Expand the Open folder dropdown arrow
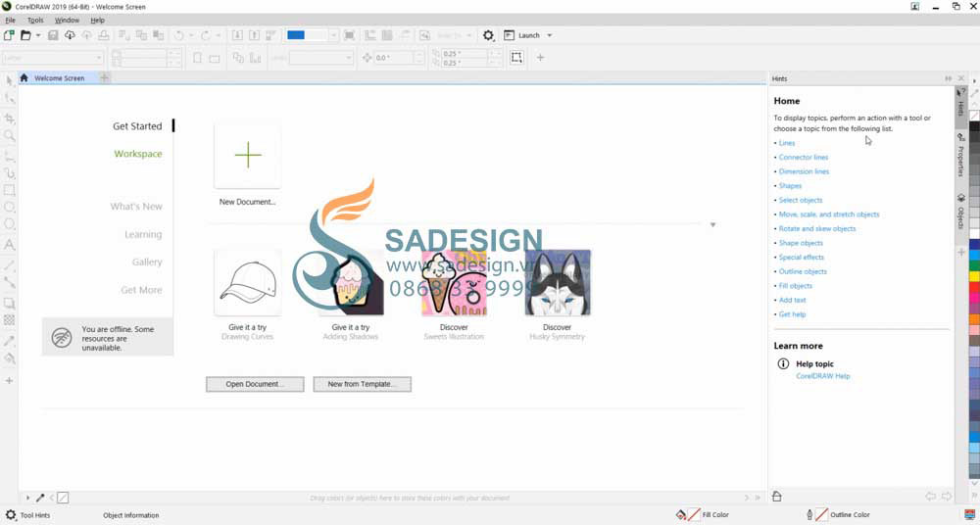The image size is (980, 525). click(38, 35)
